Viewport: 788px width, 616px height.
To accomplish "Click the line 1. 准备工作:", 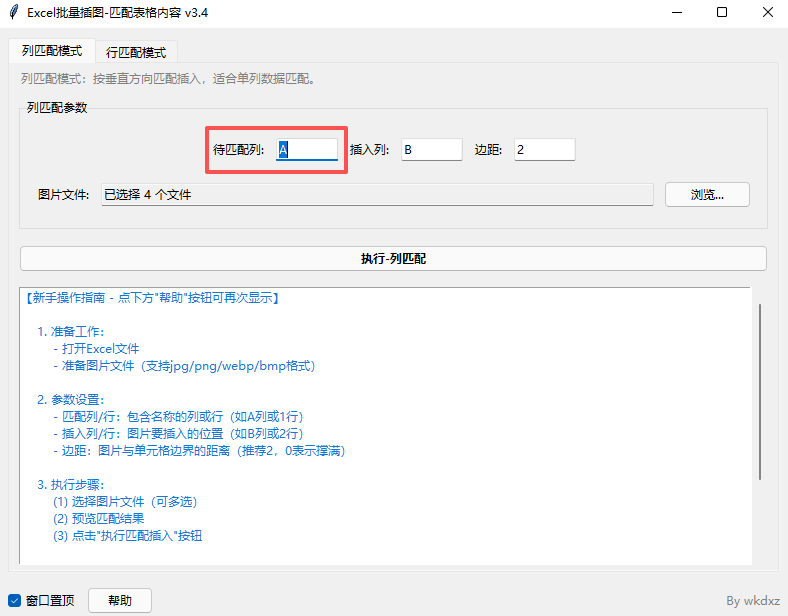I will pyautogui.click(x=70, y=332).
